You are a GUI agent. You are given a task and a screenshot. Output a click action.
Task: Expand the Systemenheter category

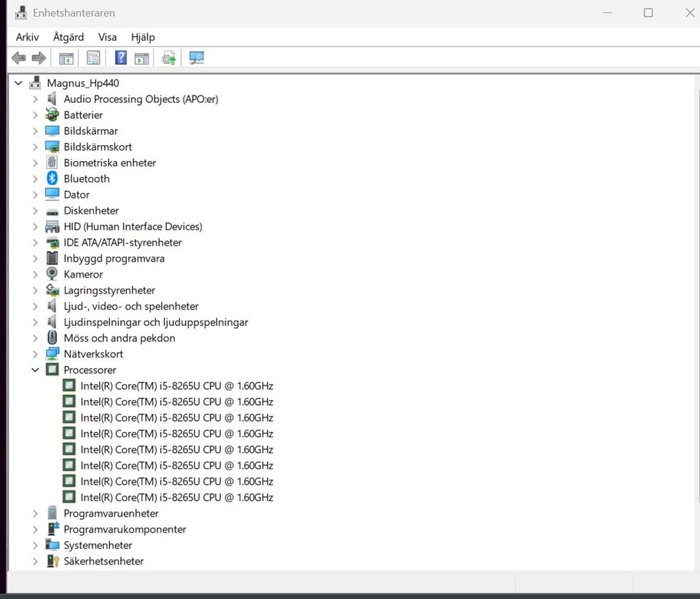(35, 546)
